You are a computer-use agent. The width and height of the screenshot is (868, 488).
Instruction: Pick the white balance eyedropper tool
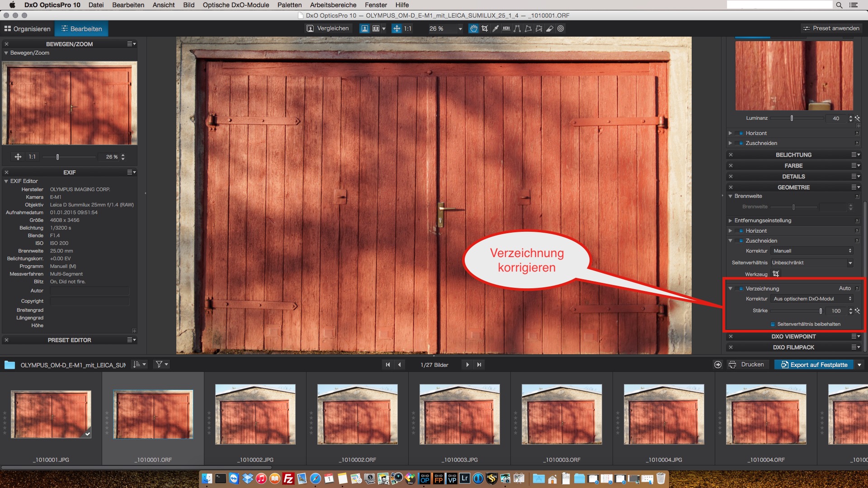pos(495,28)
